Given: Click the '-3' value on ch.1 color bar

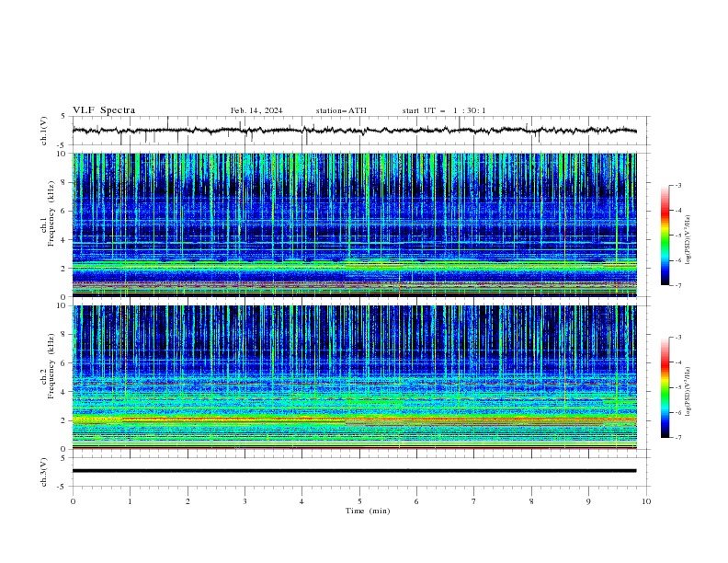Looking at the screenshot, I should click(678, 185).
